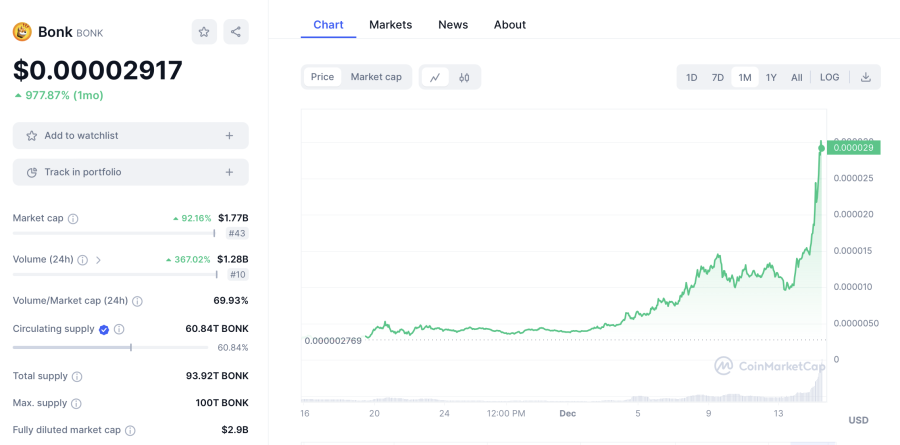
Task: Click the 93.92T BONK total supply
Action: [x=217, y=376]
